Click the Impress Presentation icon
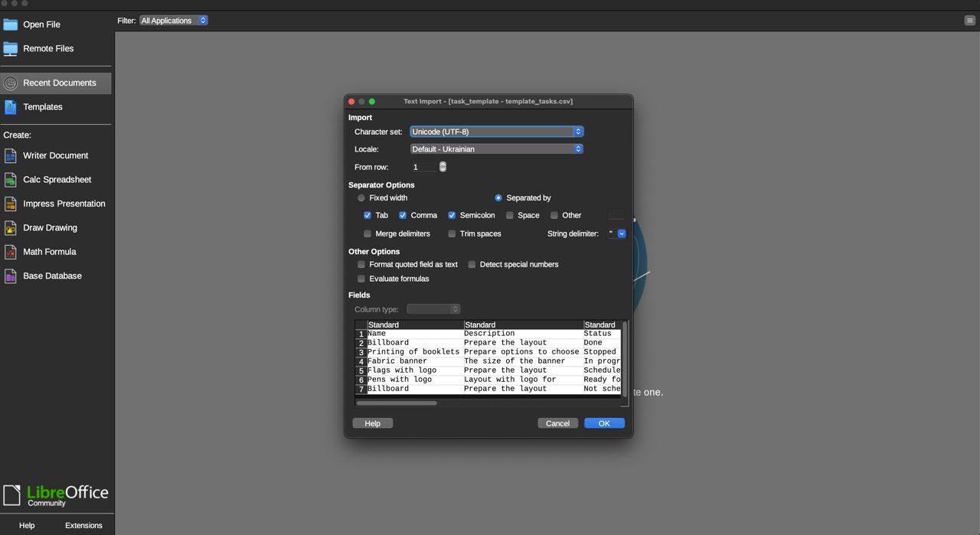The width and height of the screenshot is (980, 535). click(x=10, y=204)
